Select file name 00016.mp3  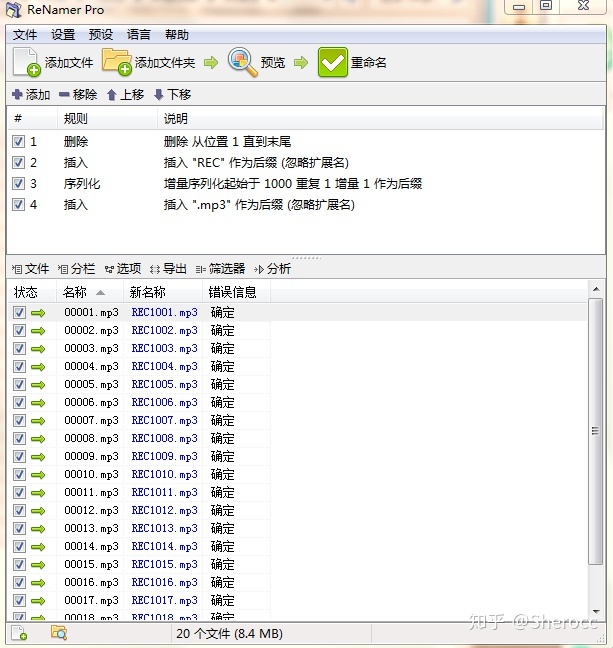click(91, 582)
